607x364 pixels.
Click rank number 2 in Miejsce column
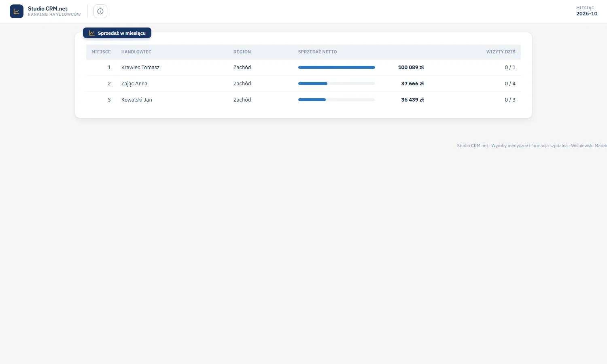point(109,84)
